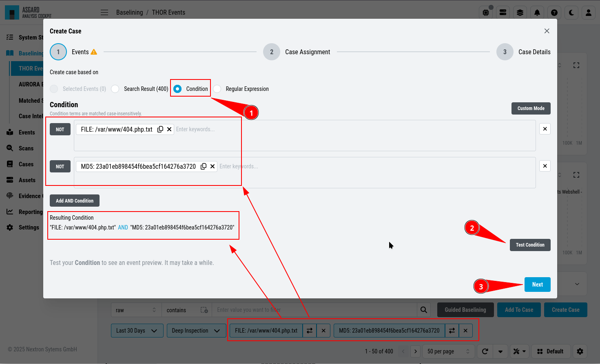This screenshot has height=364, width=600.
Task: Expand the Deep Inspection dropdown
Action: (196, 331)
